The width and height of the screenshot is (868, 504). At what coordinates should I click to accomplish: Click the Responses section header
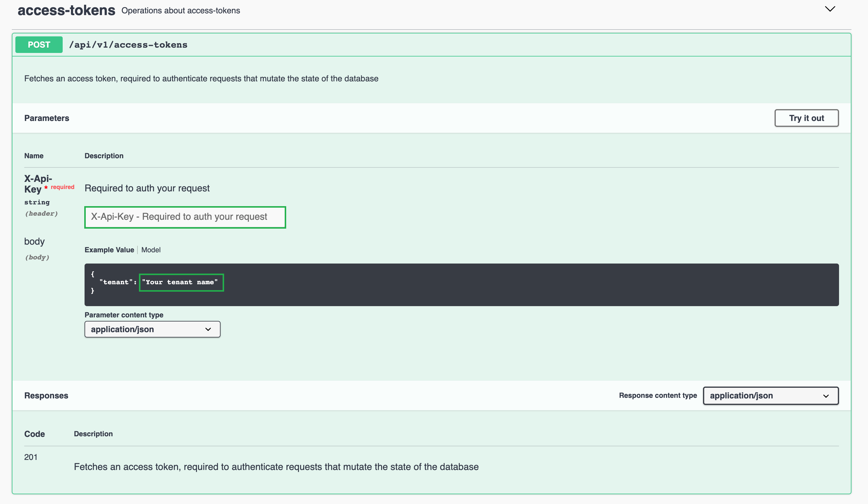pyautogui.click(x=46, y=395)
